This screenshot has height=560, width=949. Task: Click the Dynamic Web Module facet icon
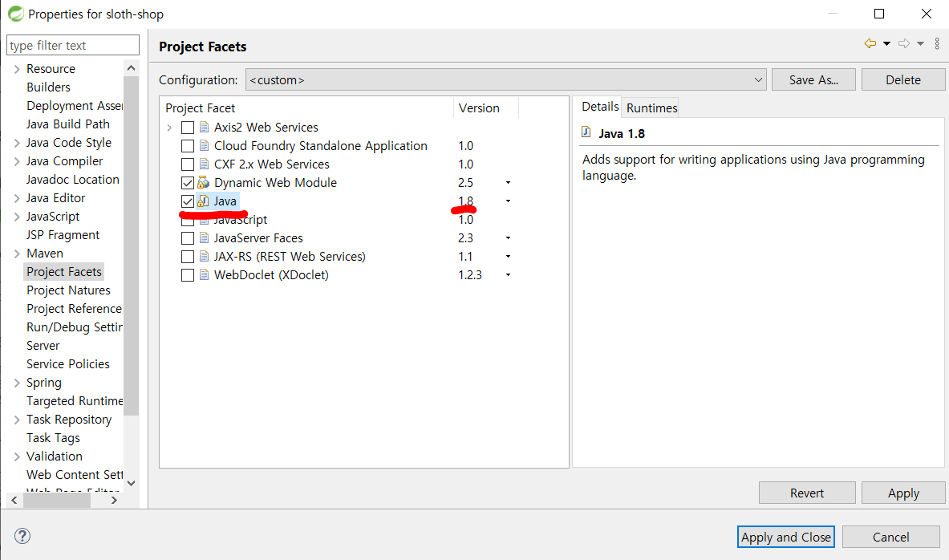tap(204, 183)
